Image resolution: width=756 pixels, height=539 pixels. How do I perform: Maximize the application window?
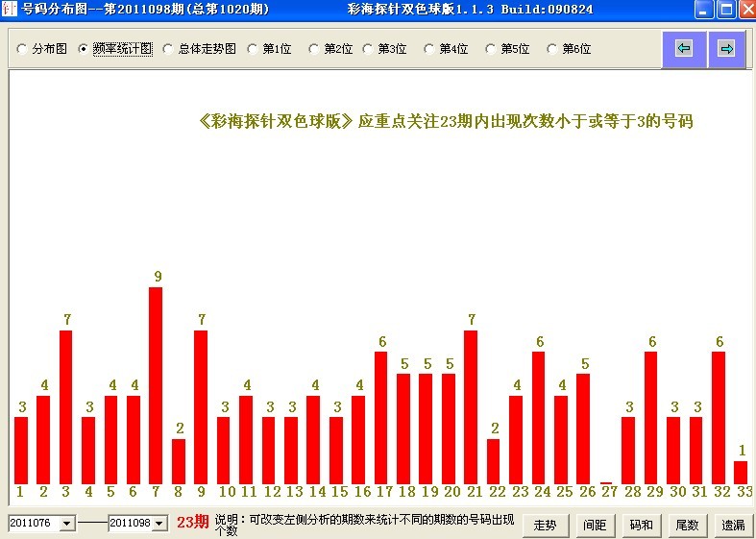pyautogui.click(x=725, y=10)
